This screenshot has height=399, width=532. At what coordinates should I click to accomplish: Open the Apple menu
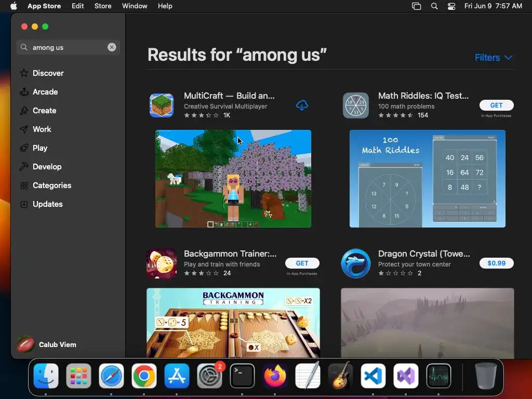[14, 6]
